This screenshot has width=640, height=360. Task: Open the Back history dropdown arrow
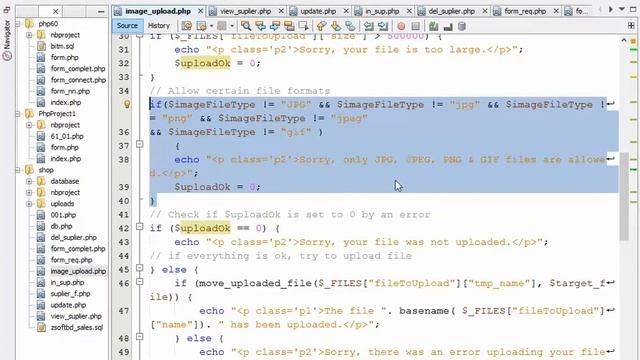211,26
